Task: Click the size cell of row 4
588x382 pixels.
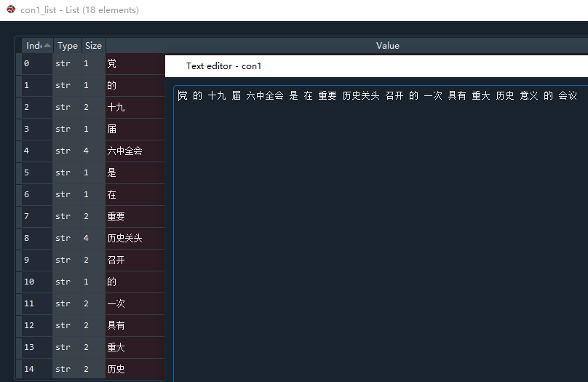Action: 93,151
